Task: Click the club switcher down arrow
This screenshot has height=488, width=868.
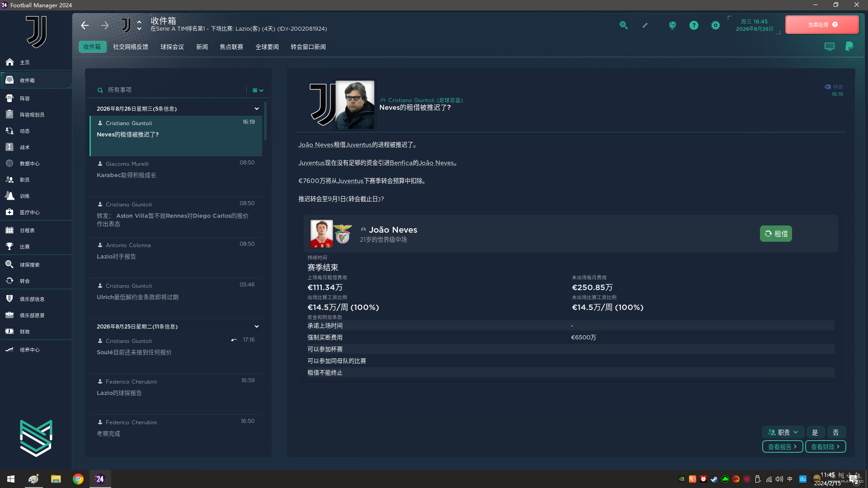Action: coord(139,29)
